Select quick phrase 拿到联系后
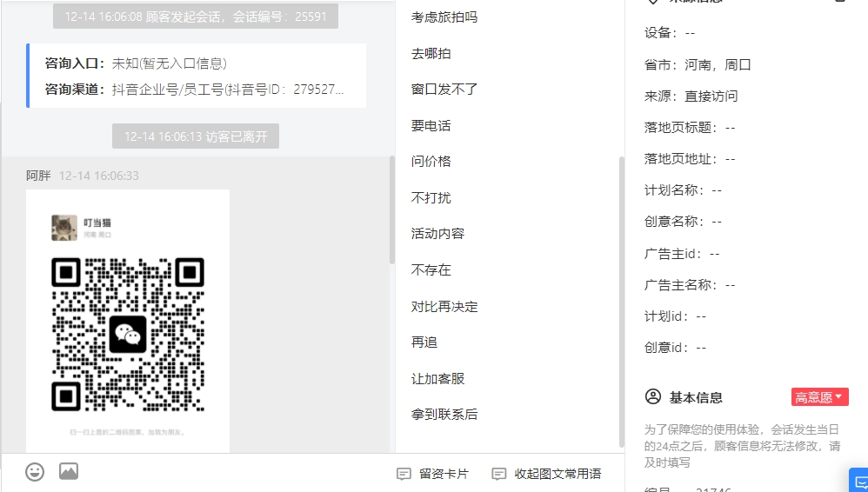The height and width of the screenshot is (492, 868). pos(444,414)
